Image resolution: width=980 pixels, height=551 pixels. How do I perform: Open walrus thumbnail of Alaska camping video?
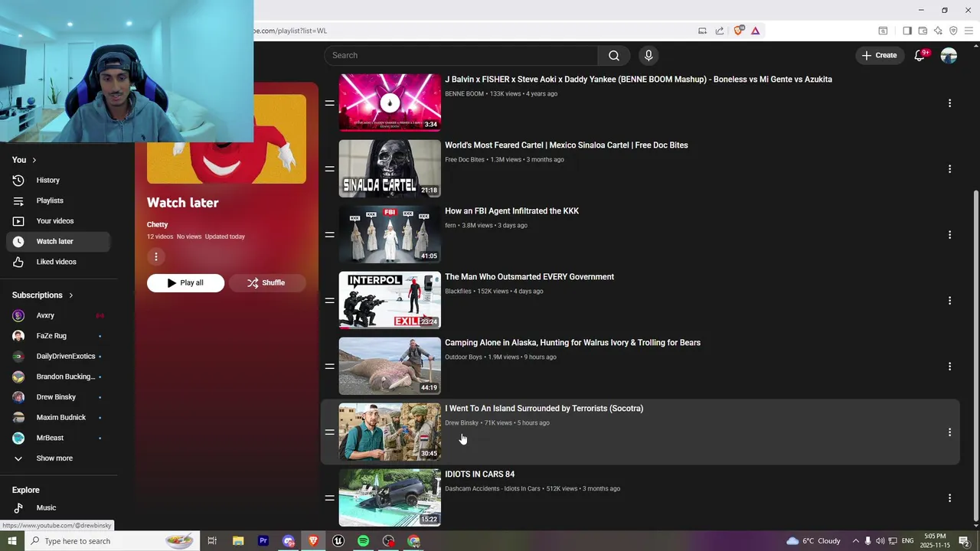coord(390,366)
